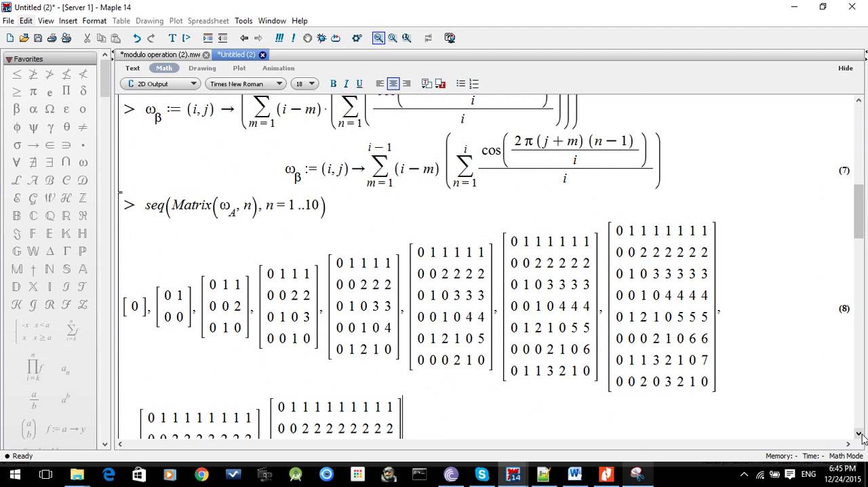The width and height of the screenshot is (868, 487).
Task: Close the Untitled (2) tab
Action: [262, 55]
